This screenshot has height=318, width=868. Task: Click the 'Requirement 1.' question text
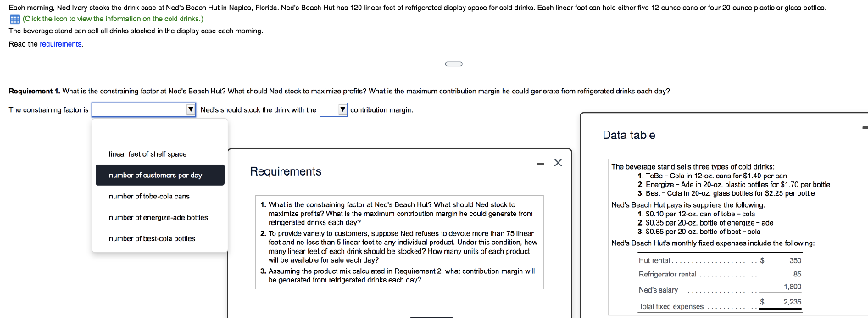pos(339,91)
